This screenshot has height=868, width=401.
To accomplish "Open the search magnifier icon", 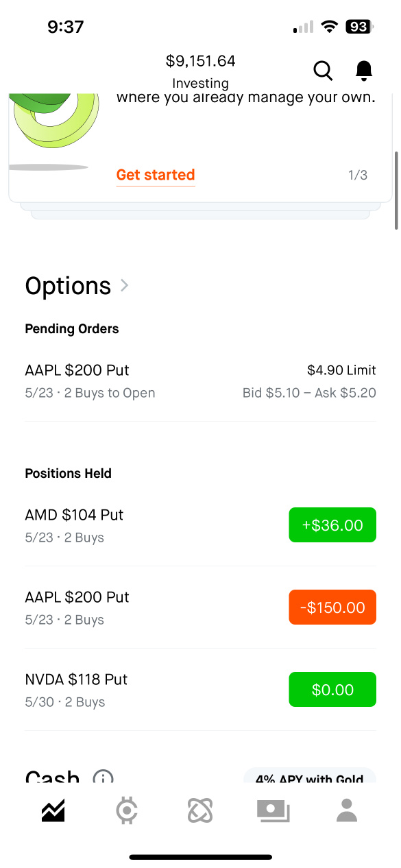I will pos(323,70).
